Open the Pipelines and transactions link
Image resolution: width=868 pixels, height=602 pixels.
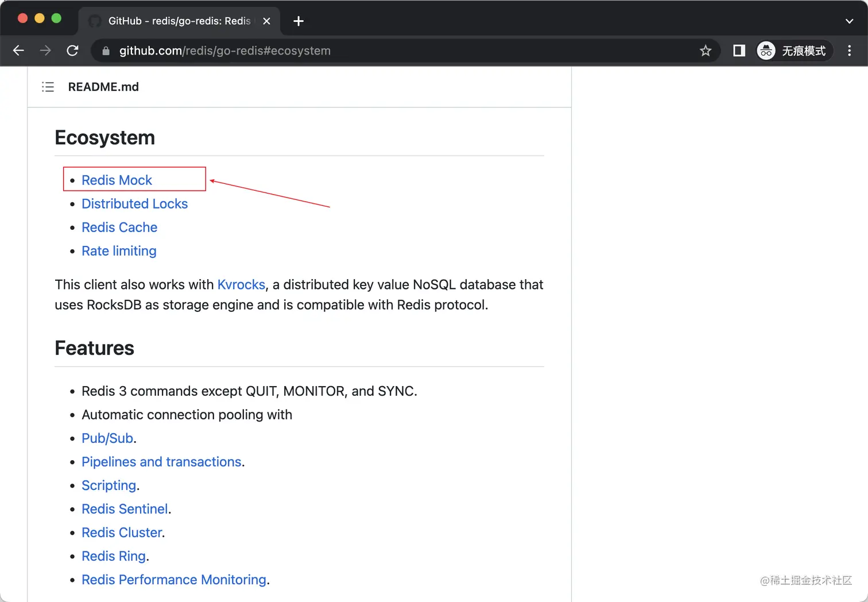pyautogui.click(x=161, y=462)
